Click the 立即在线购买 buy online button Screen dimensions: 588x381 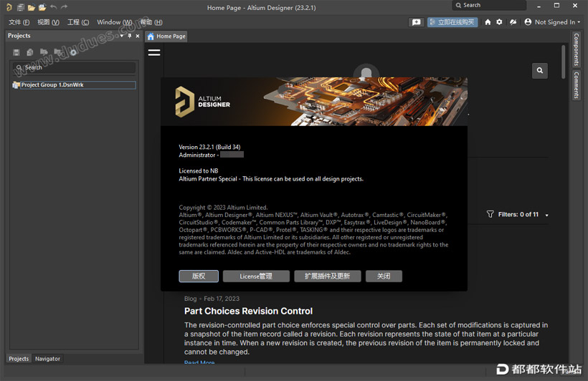(452, 22)
